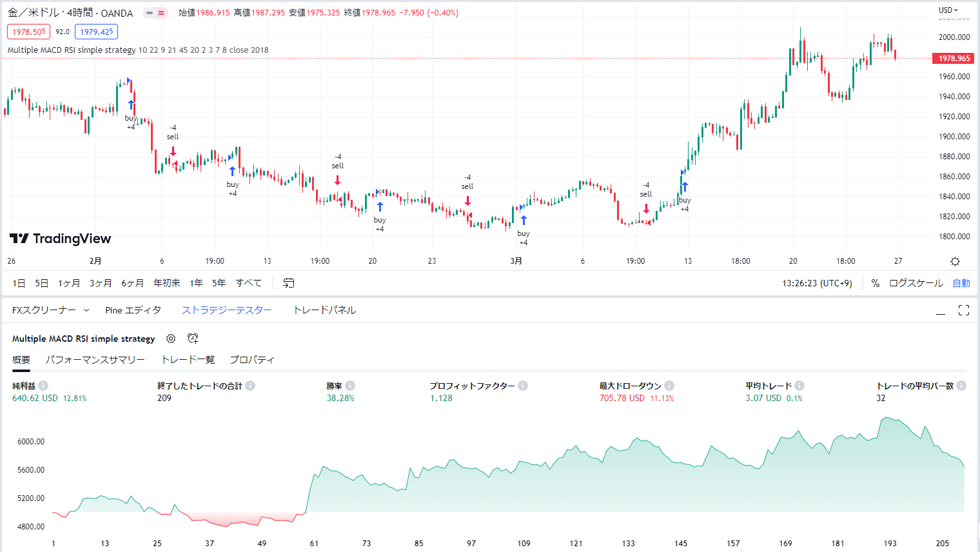Viewport: 980px width, 552px height.
Task: Toggle ログスケール log scale
Action: pos(916,283)
